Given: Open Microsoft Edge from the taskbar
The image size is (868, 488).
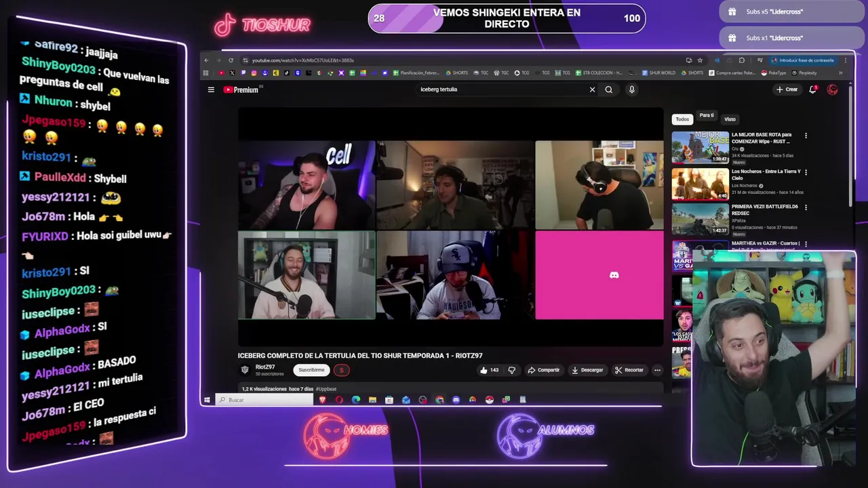Looking at the screenshot, I should (x=356, y=400).
